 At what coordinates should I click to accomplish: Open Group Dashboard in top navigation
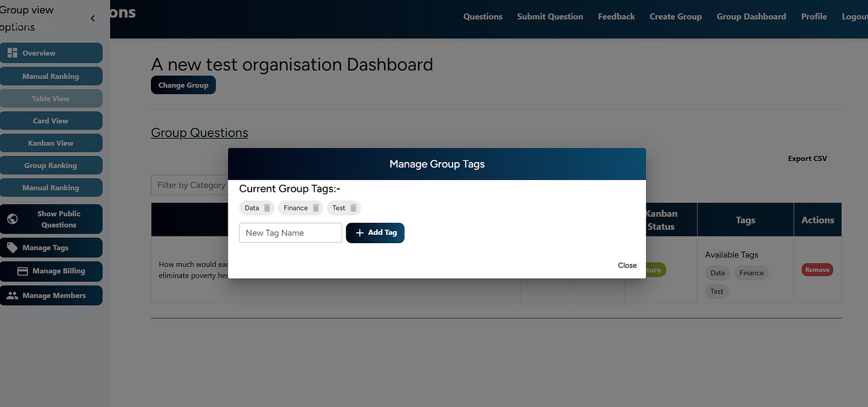click(751, 17)
